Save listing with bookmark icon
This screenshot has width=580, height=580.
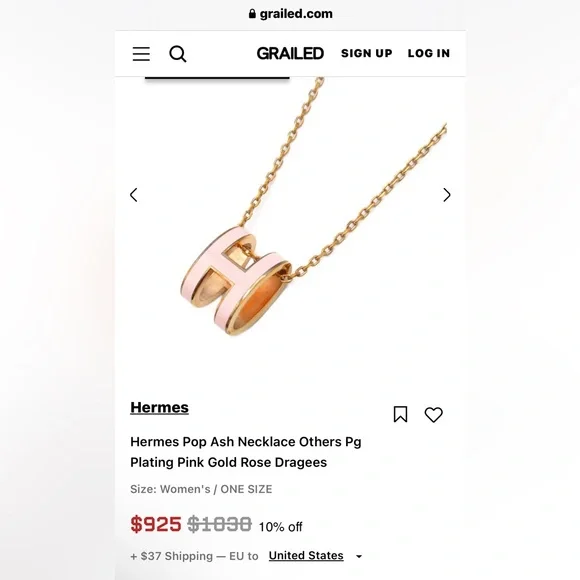[400, 414]
